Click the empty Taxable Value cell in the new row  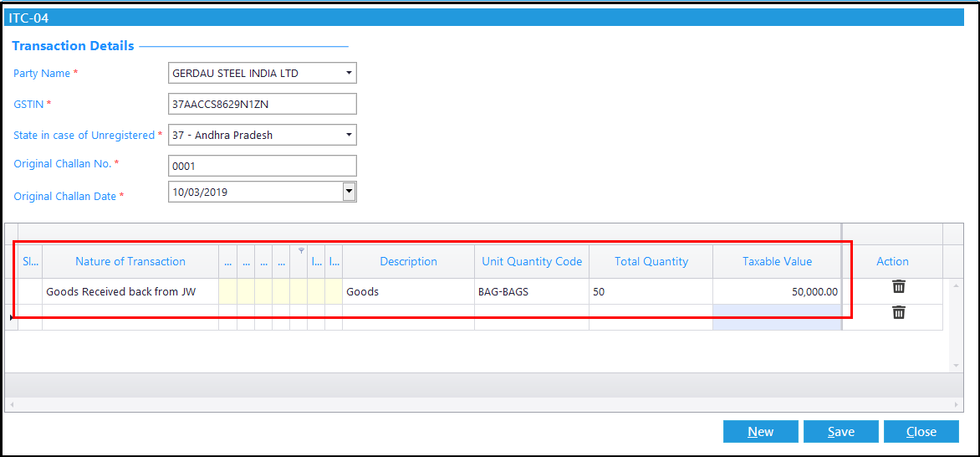777,316
